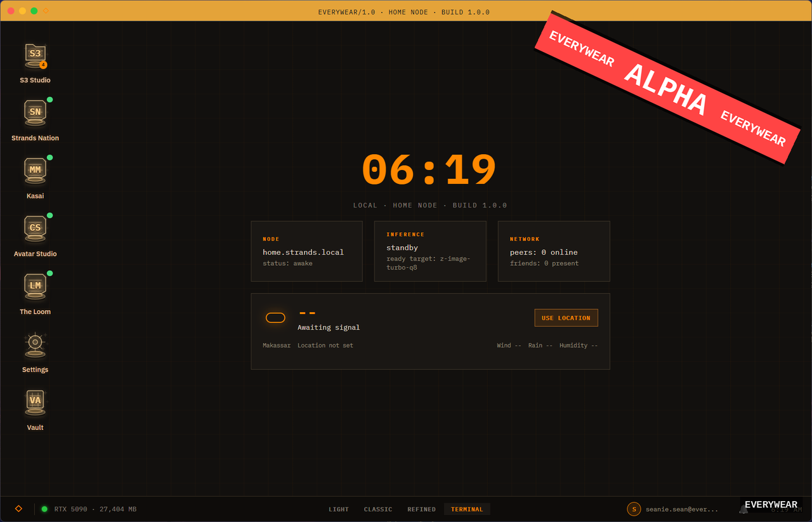The width and height of the screenshot is (812, 522).
Task: Click the friends: 0 present text
Action: pyautogui.click(x=544, y=263)
